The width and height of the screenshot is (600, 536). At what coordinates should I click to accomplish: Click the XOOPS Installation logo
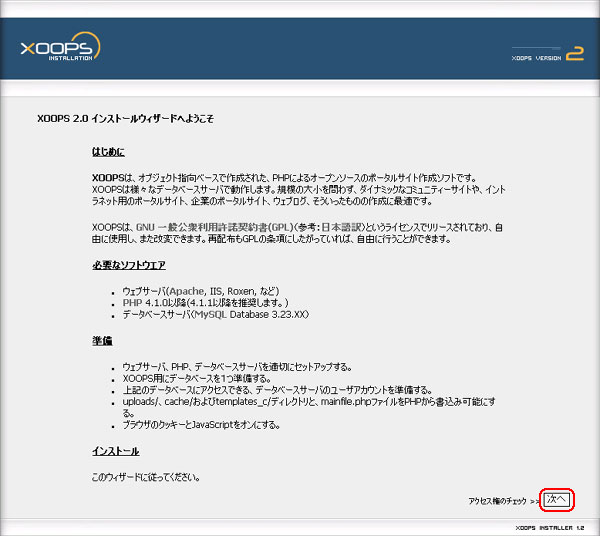click(x=60, y=47)
